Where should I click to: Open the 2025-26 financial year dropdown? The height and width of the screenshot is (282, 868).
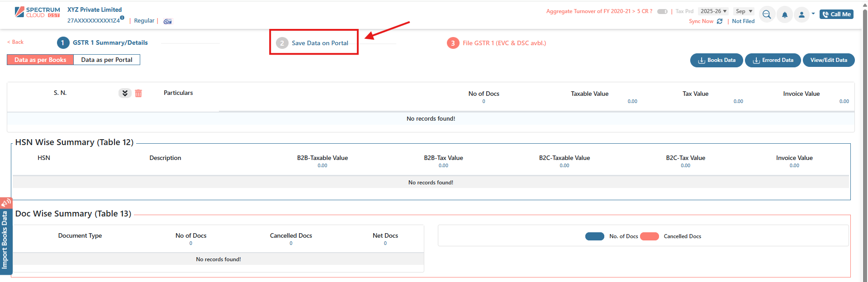click(713, 11)
